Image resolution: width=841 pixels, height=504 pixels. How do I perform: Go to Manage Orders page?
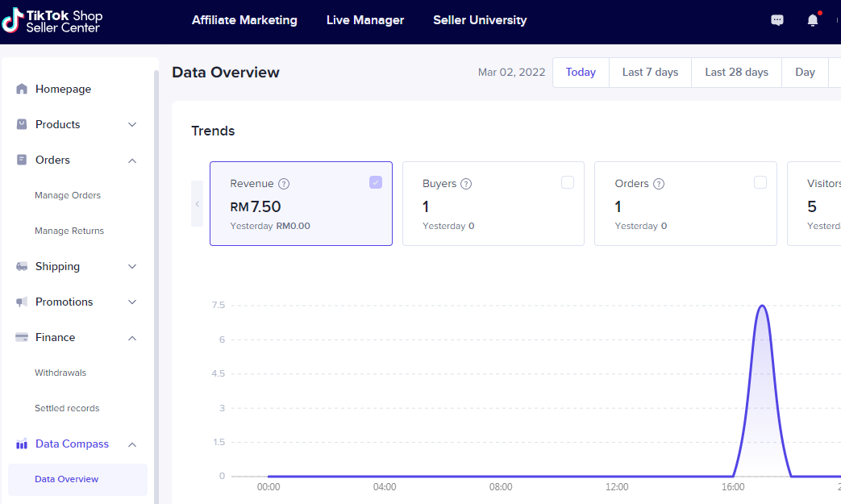(68, 196)
